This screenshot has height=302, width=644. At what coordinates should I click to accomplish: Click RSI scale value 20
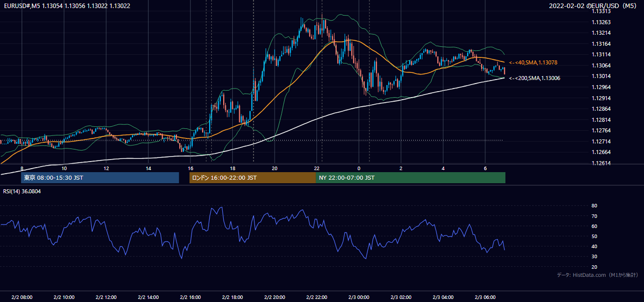coord(595,267)
